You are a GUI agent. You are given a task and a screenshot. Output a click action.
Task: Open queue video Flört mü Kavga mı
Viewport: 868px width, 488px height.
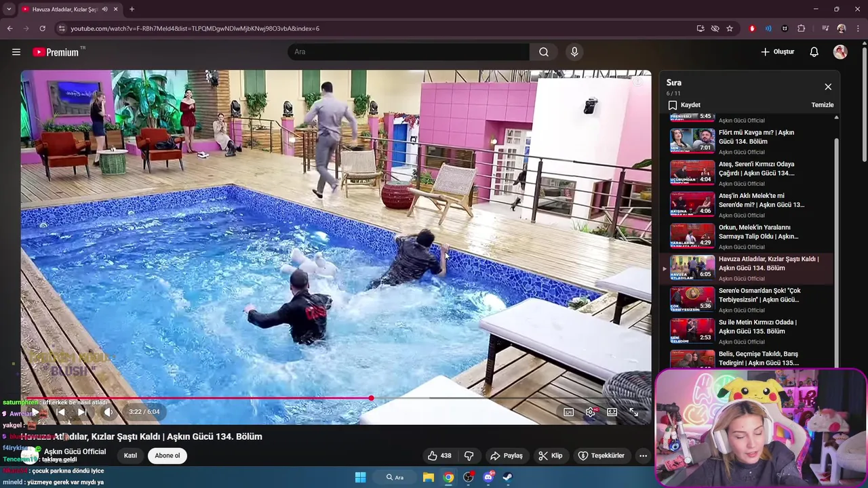[x=749, y=142]
